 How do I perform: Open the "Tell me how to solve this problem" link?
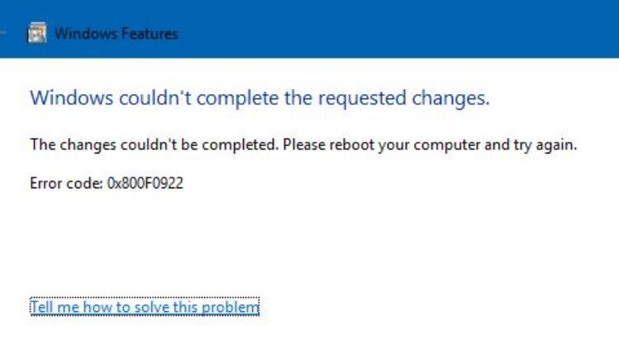coord(145,307)
